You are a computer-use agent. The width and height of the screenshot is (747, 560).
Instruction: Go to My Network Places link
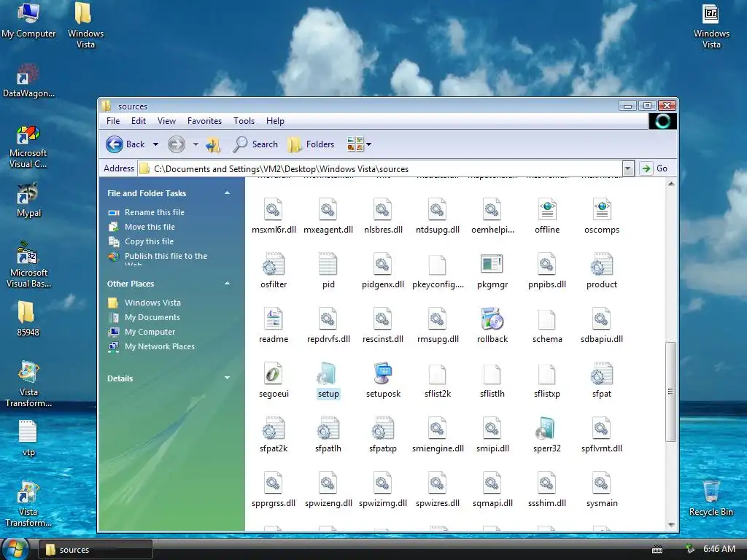pyautogui.click(x=160, y=346)
